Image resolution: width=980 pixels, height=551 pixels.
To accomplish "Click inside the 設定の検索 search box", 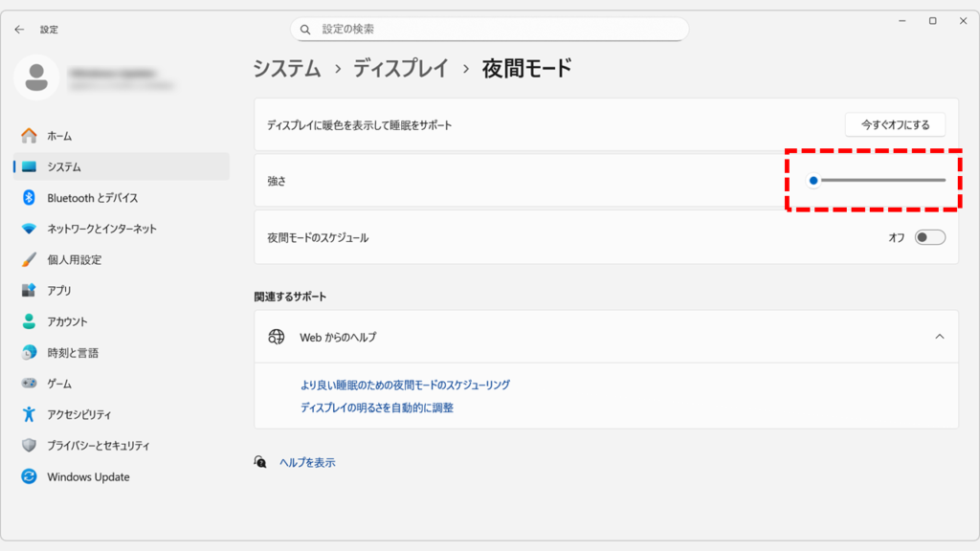I will (490, 29).
